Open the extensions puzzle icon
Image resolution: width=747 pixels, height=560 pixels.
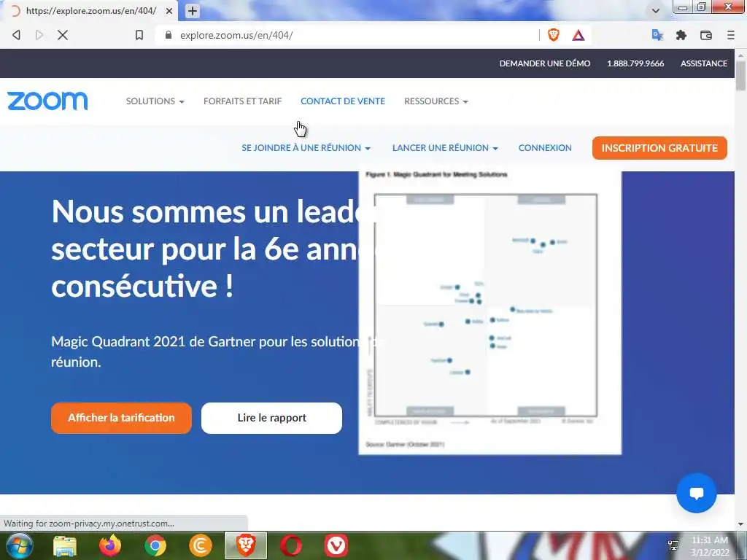681,35
